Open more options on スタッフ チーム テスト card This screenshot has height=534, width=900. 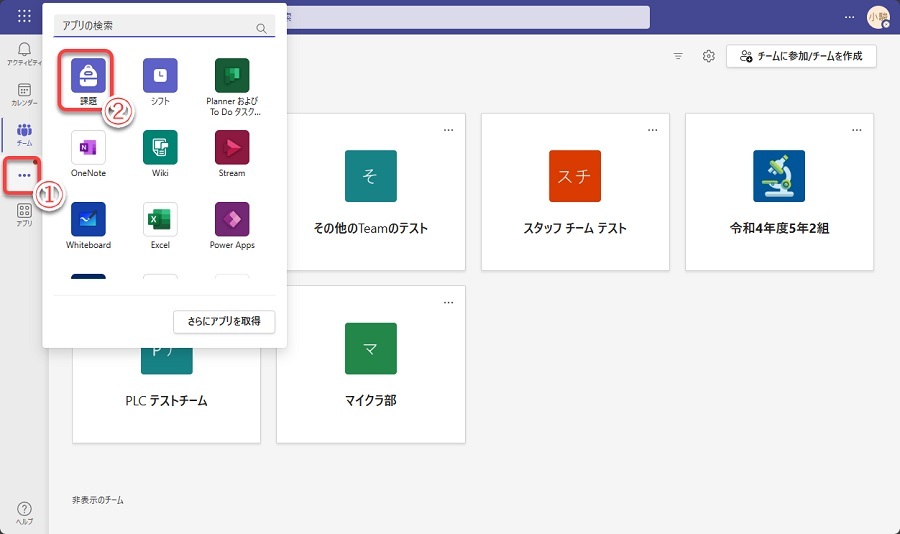point(653,130)
